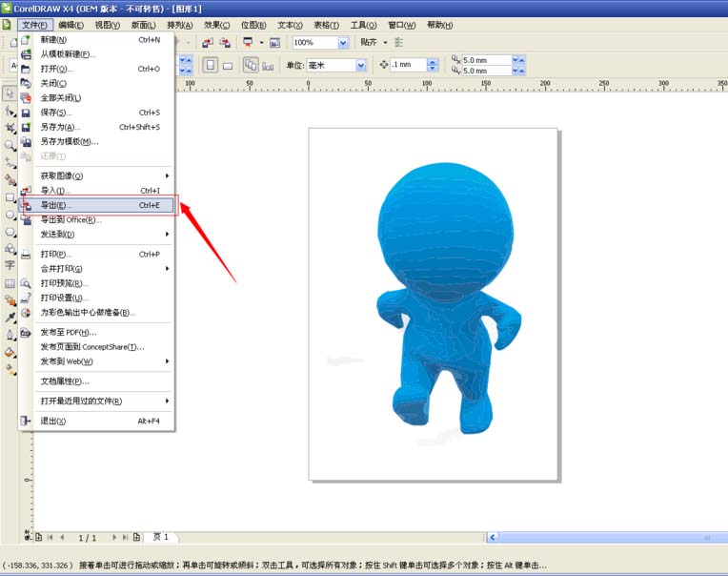728x576 pixels.
Task: Select the Table tool in toolbox
Action: point(10,283)
